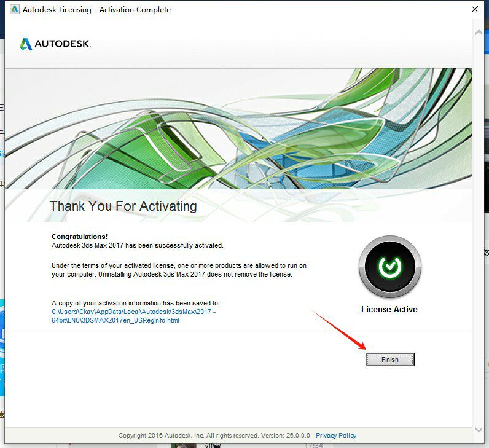Click the scrollbar down arrow
This screenshot has width=489, height=448.
tap(479, 430)
